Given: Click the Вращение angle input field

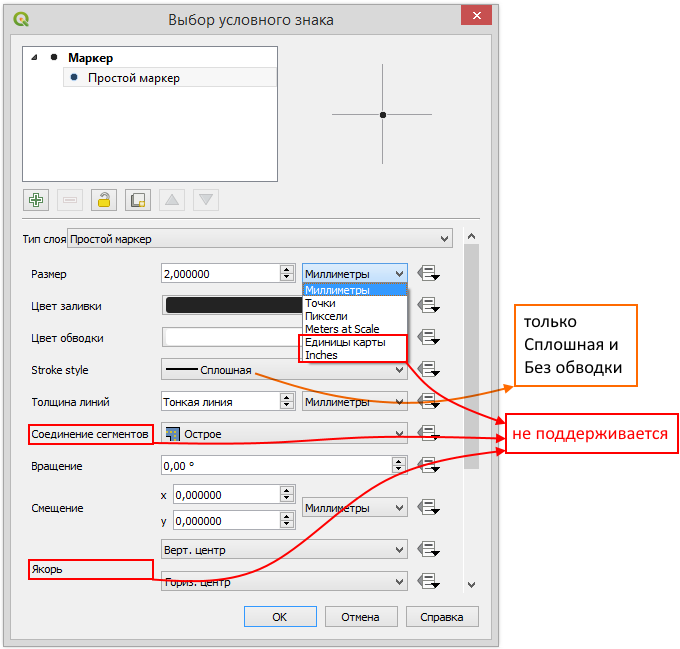Looking at the screenshot, I should point(275,465).
